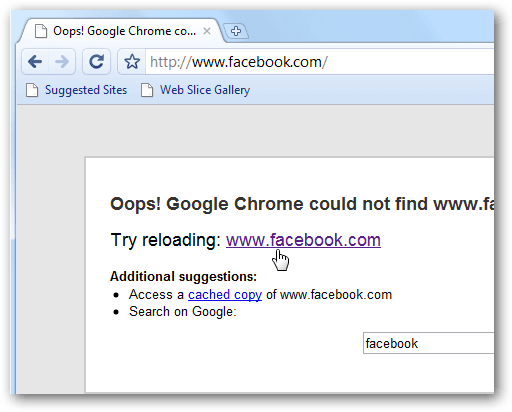Bookmark this page with the star
Viewport: 512px width, 412px height.
[132, 62]
